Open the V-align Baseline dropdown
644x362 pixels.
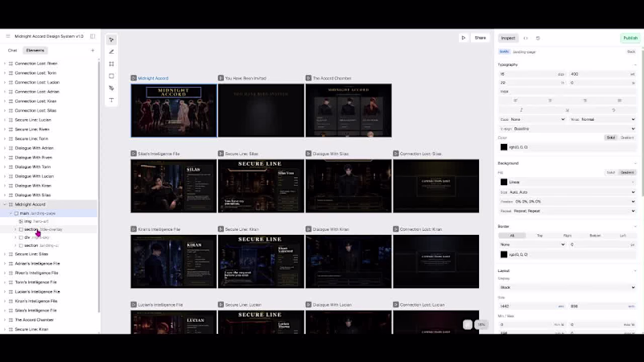coord(568,129)
